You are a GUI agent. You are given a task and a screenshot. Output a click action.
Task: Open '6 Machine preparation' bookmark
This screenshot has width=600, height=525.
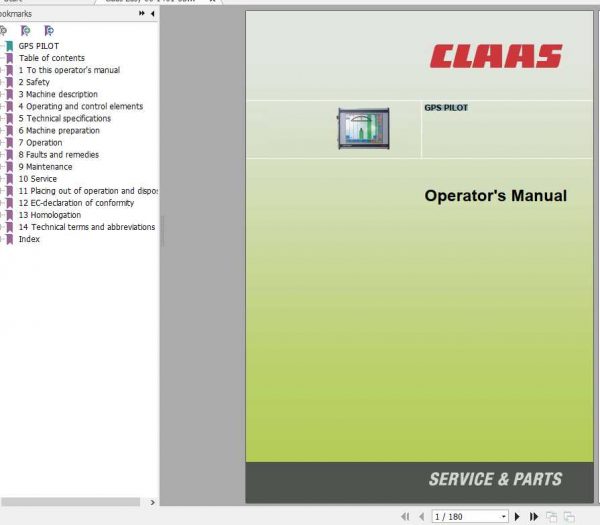(59, 130)
